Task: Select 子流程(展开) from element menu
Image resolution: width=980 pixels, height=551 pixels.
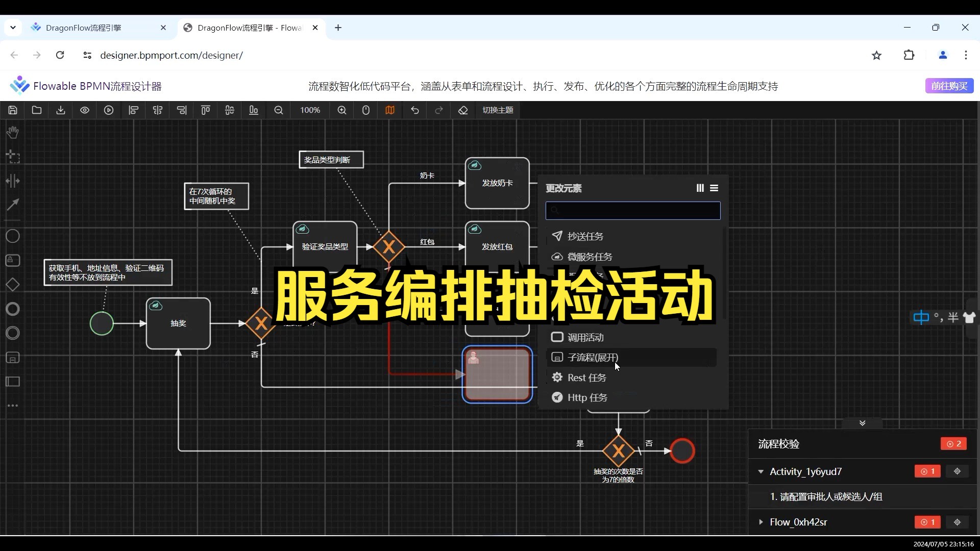Action: tap(592, 357)
